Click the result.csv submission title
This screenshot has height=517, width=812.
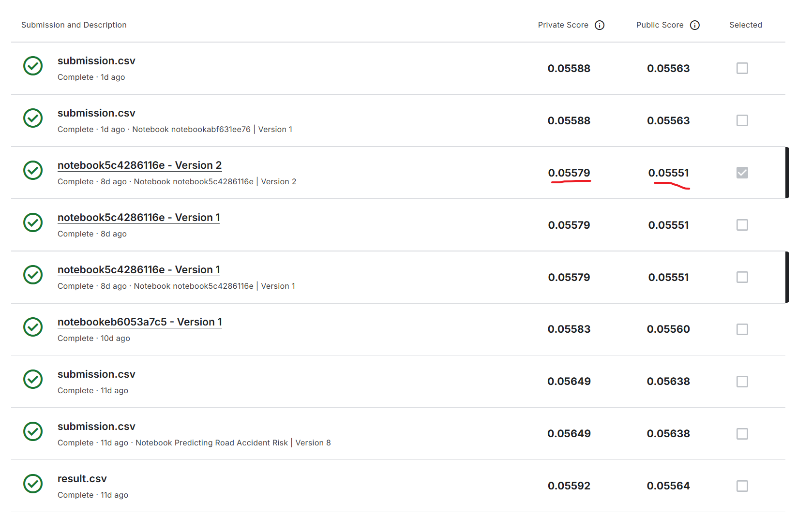pyautogui.click(x=82, y=479)
